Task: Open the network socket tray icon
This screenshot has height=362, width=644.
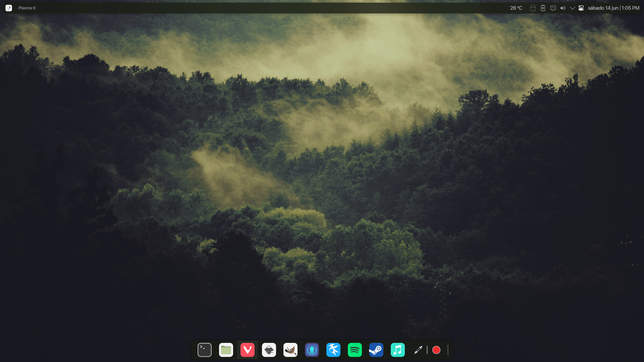Action: pos(553,8)
